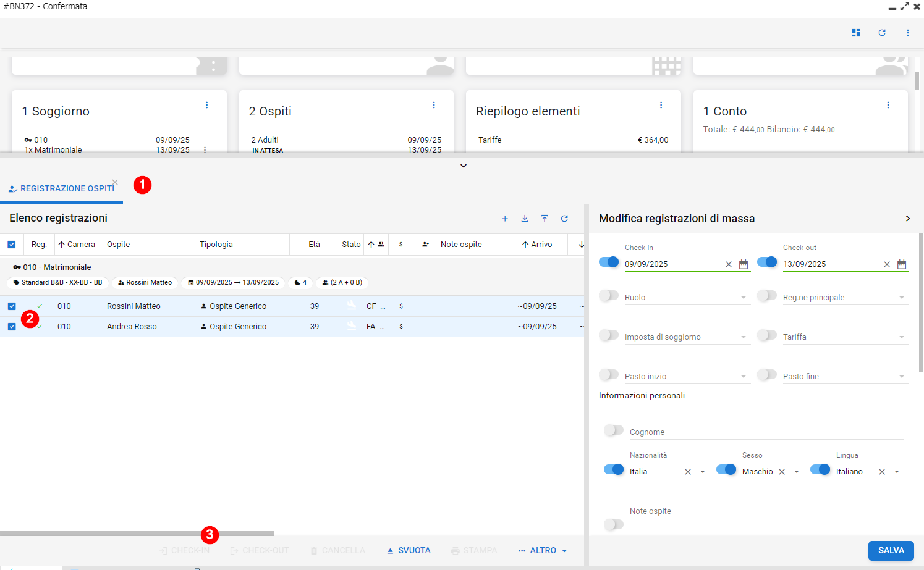The image size is (924, 570).
Task: Enable the Imposta di soggiorno toggle
Action: point(609,335)
